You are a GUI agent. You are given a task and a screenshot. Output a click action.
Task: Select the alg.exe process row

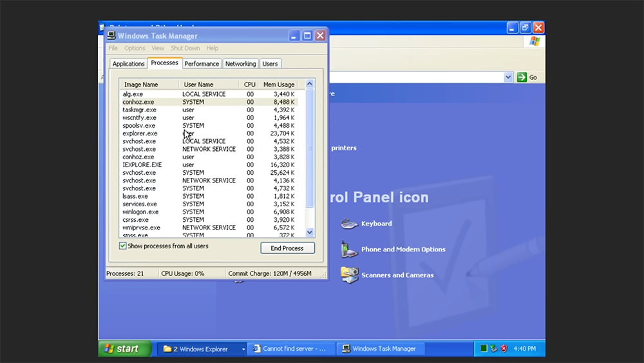tap(209, 94)
